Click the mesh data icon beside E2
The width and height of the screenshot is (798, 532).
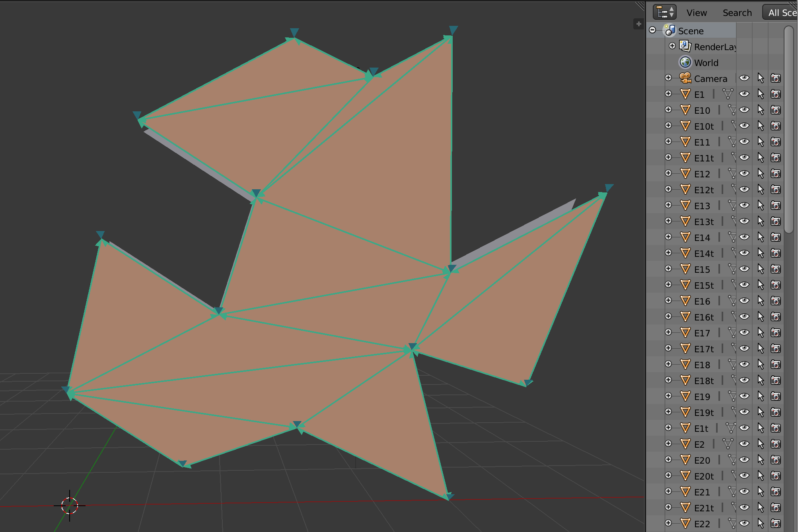tap(728, 444)
